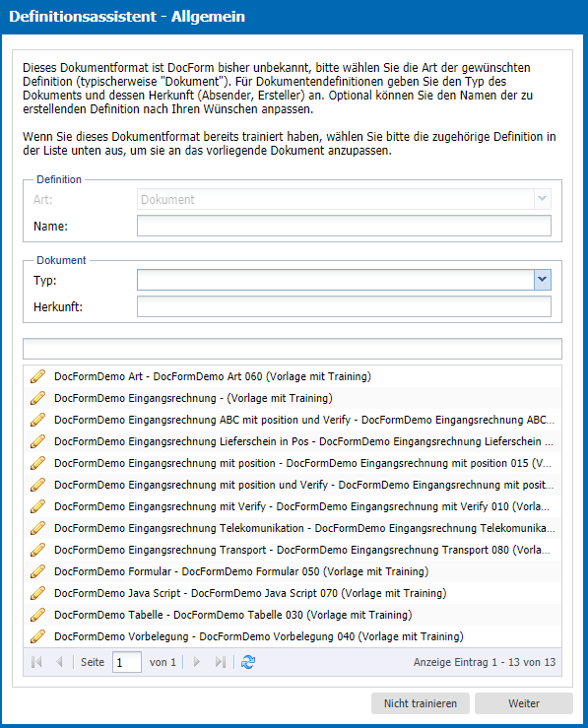Viewport: 588px width, 728px height.
Task: Select DocFormDemo Vorbelegung 040 entry
Action: point(293,636)
